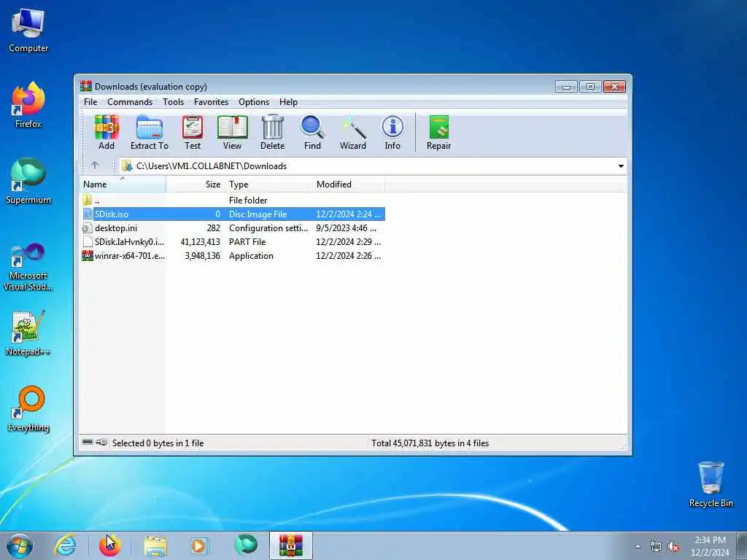Open the Commands menu
The height and width of the screenshot is (560, 747).
point(130,102)
